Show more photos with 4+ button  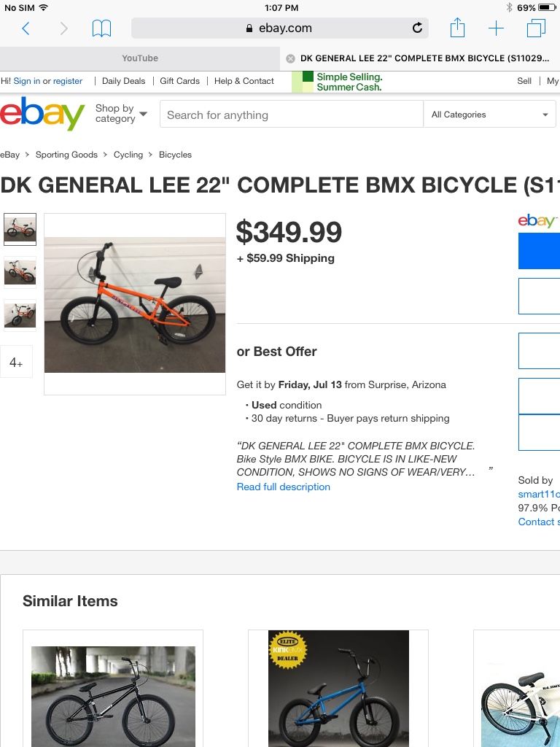[16, 362]
